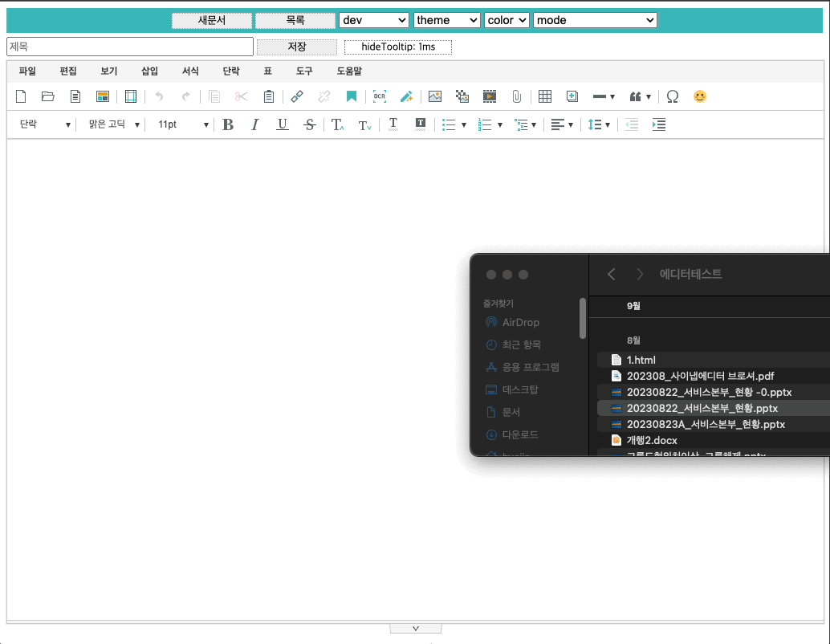This screenshot has height=644, width=830.
Task: Click the 새문서 button
Action: click(212, 20)
